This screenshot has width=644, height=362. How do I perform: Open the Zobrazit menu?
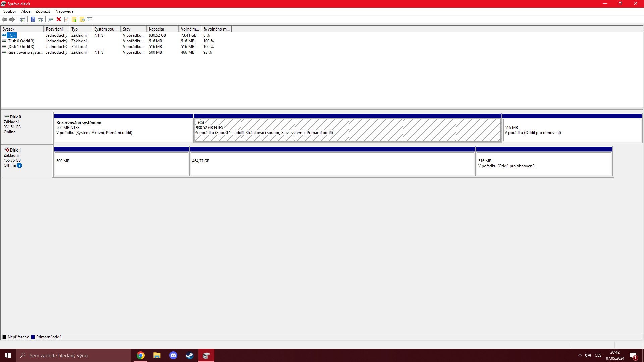click(x=43, y=11)
